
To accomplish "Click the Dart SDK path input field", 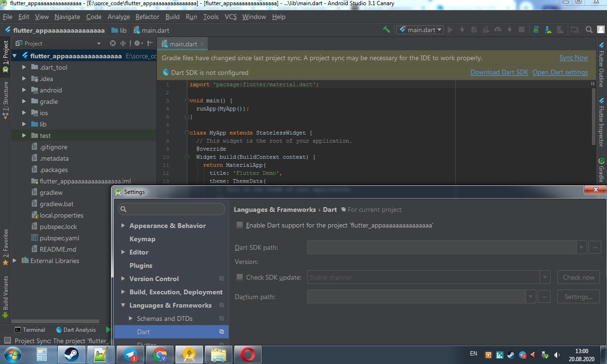I will (x=441, y=247).
